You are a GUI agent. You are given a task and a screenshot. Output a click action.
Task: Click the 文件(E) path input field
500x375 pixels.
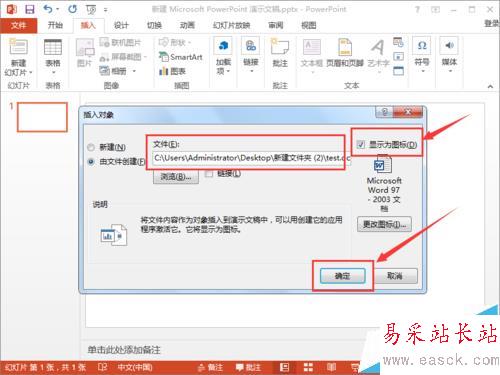[252, 158]
